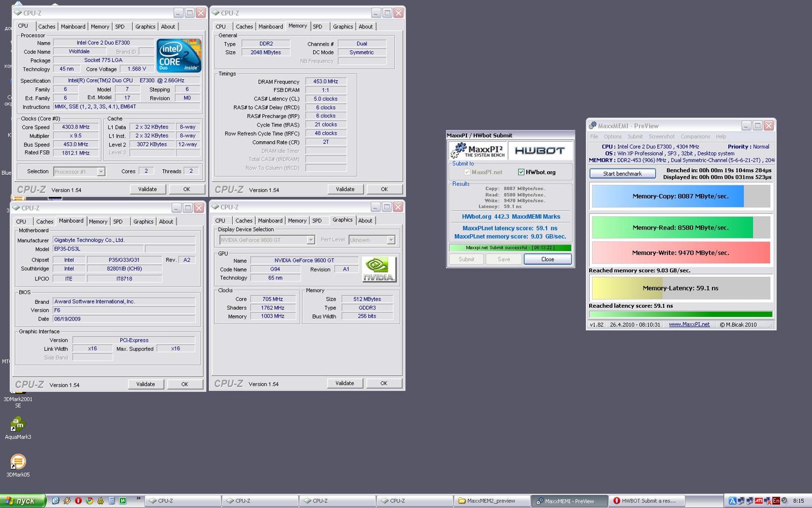812x508 pixels.
Task: Click the network icon with red X
Action: (x=767, y=501)
